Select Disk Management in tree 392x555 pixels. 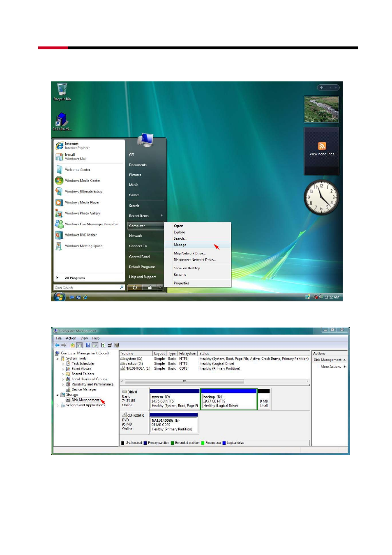tap(85, 400)
